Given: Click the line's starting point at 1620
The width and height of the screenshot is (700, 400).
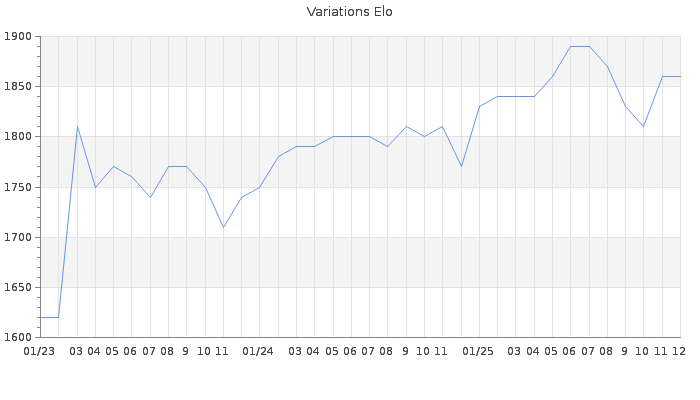Looking at the screenshot, I should (x=40, y=317).
